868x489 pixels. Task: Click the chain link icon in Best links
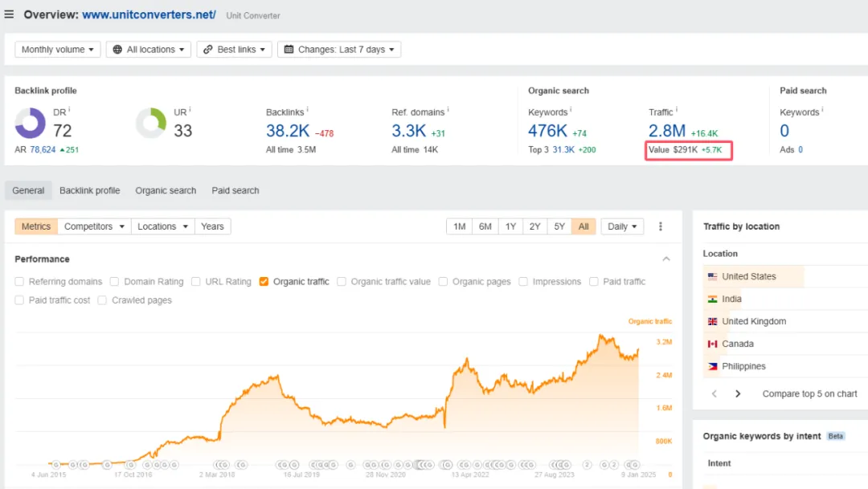[x=207, y=49]
